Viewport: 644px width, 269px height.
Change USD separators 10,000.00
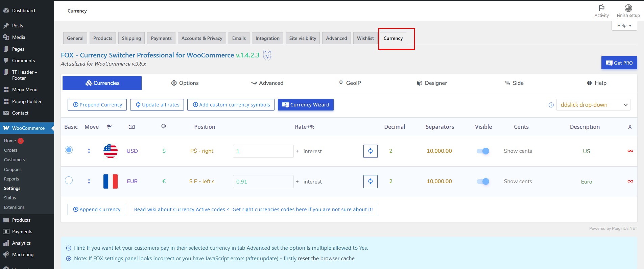(x=439, y=151)
